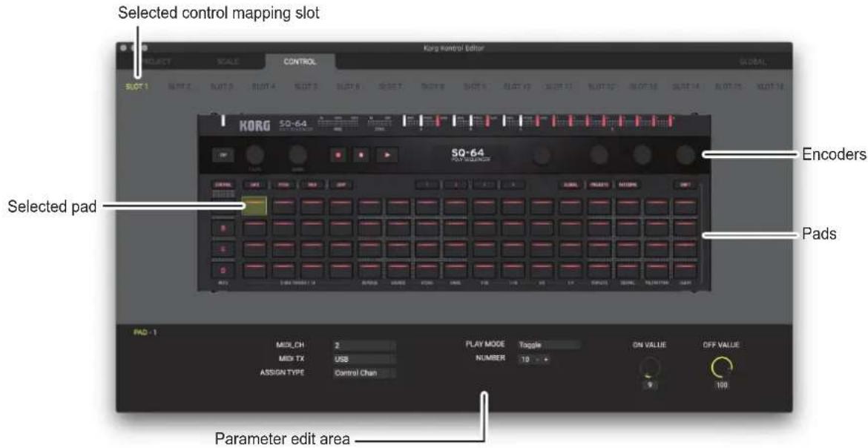868x448 pixels.
Task: Click the play button on the SQ-64
Action: coord(387,156)
